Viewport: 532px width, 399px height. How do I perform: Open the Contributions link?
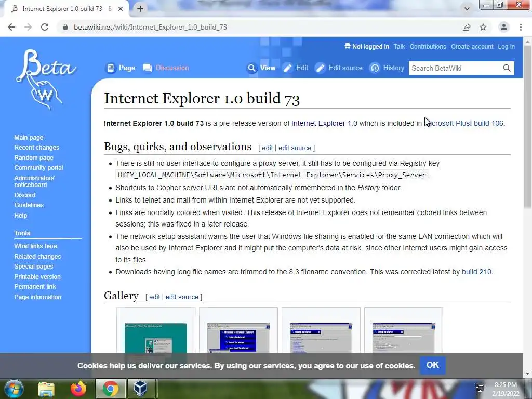click(x=428, y=46)
